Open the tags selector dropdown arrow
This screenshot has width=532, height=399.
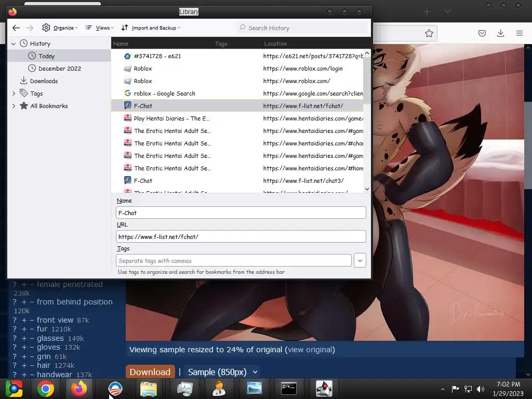click(360, 261)
